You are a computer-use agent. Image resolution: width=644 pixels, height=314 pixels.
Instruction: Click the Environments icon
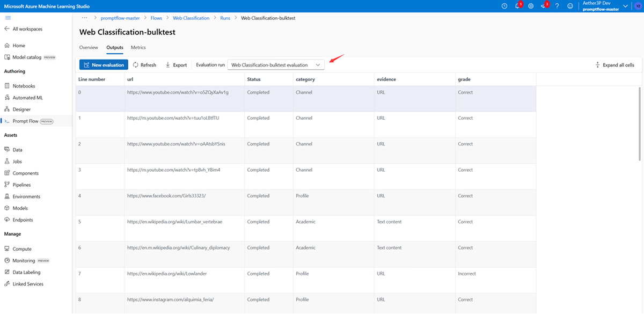(8, 196)
